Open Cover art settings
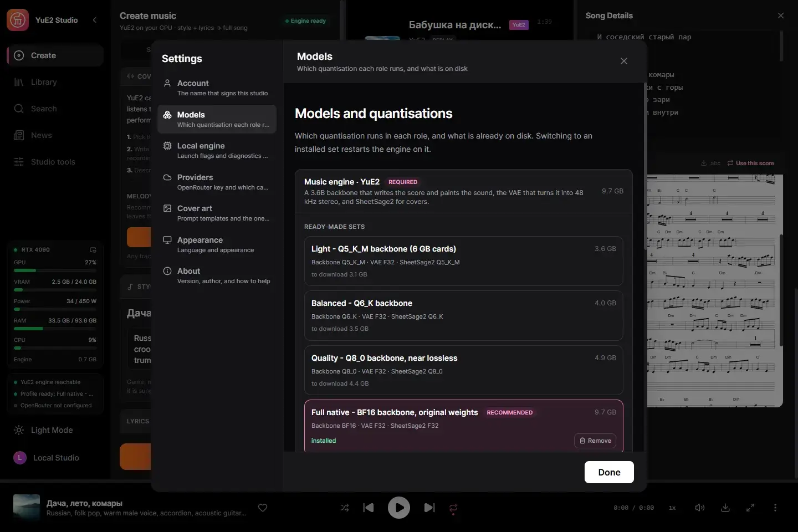Viewport: 798px width, 532px height. (217, 213)
